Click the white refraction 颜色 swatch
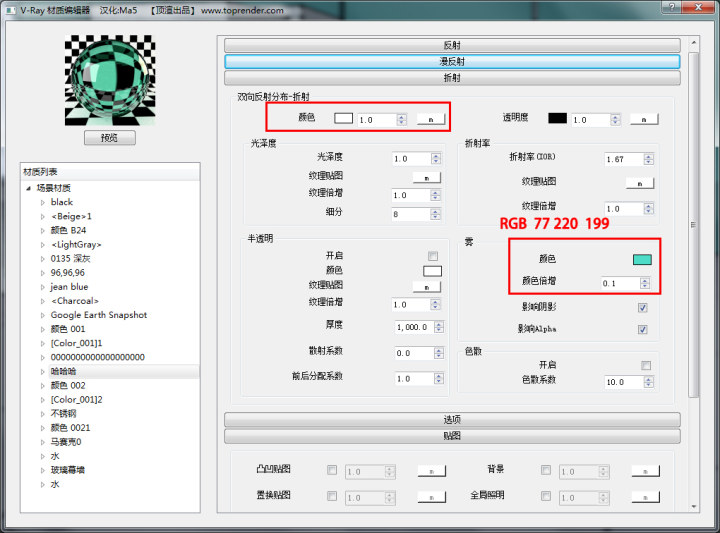This screenshot has height=533, width=720. click(343, 118)
